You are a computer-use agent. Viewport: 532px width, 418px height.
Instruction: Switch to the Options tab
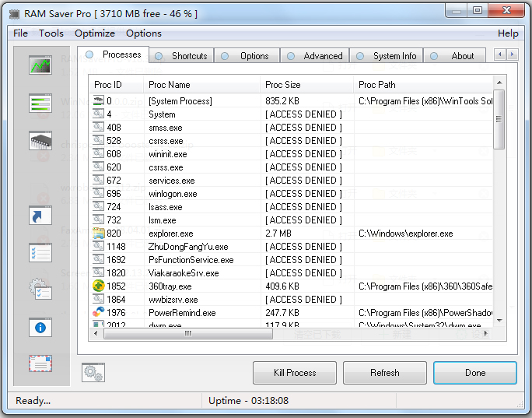(247, 56)
